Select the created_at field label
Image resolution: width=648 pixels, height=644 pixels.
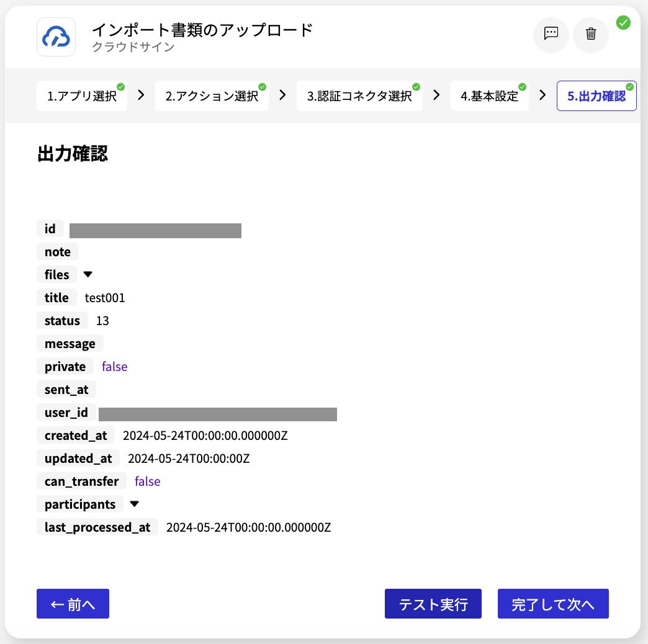click(76, 436)
